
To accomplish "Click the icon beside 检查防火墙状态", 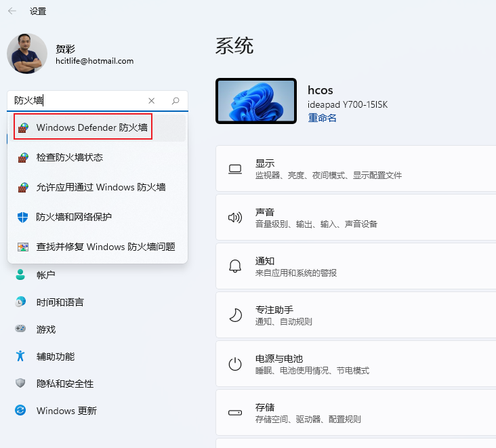I will pyautogui.click(x=23, y=157).
